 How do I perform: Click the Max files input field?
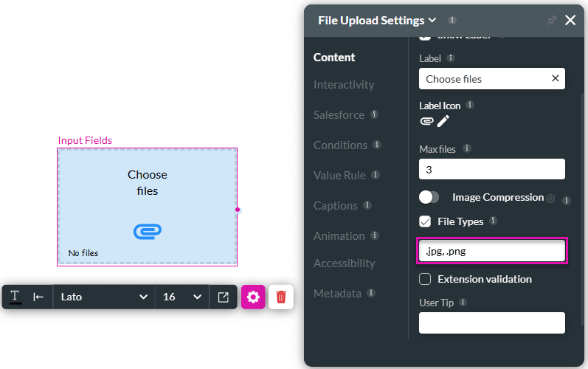(x=492, y=169)
